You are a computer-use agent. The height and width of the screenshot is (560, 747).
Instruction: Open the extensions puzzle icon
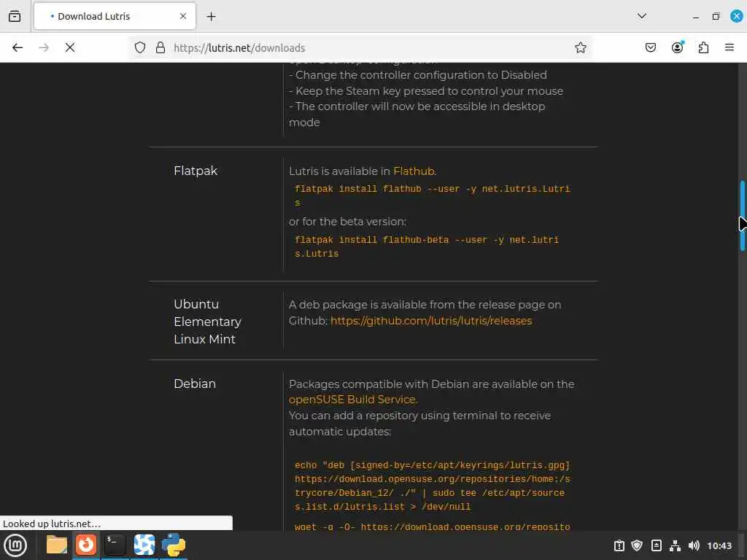tap(703, 47)
